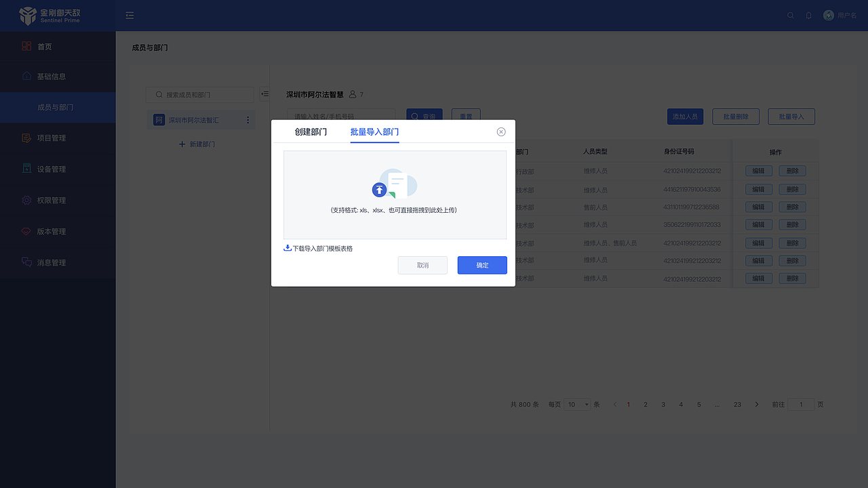Open 权限管理 in the left navigation
The height and width of the screenshot is (488, 868).
click(x=44, y=200)
